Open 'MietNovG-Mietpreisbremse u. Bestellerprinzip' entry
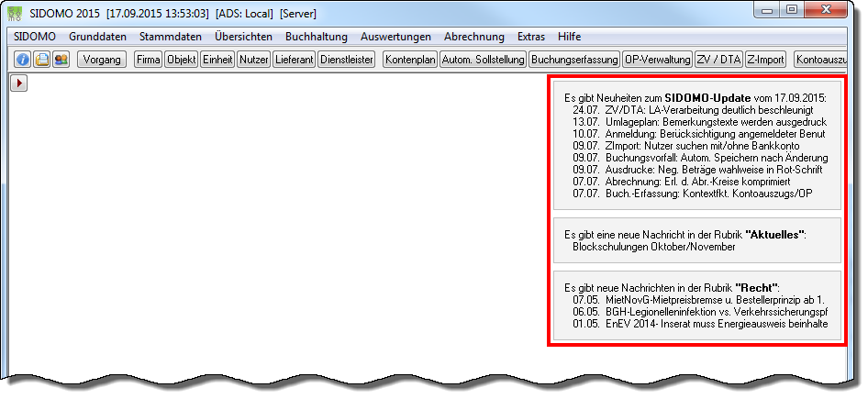Image resolution: width=868 pixels, height=399 pixels. pos(716,300)
